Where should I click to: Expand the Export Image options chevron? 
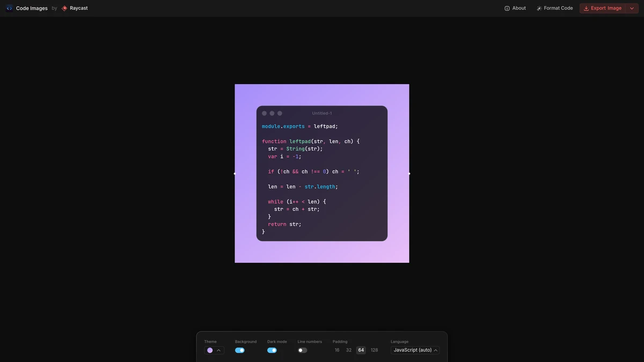[632, 8]
